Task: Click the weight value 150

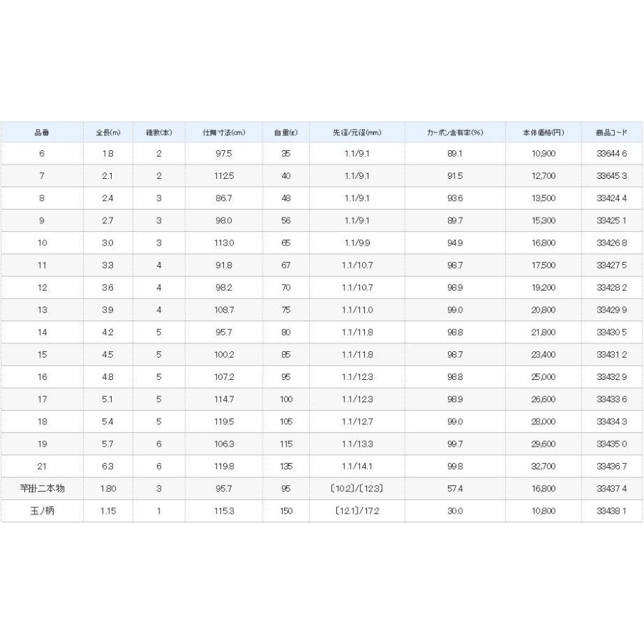Action: coord(286,511)
